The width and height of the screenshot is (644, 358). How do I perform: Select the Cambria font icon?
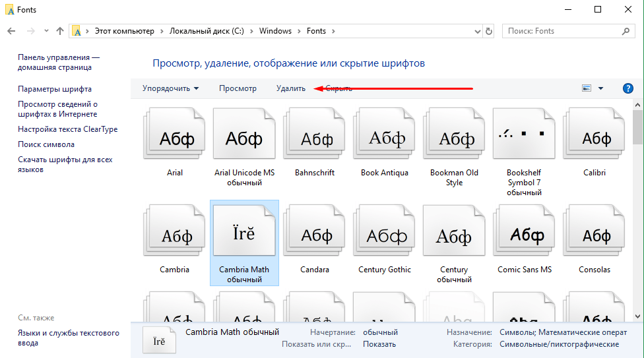tap(175, 231)
